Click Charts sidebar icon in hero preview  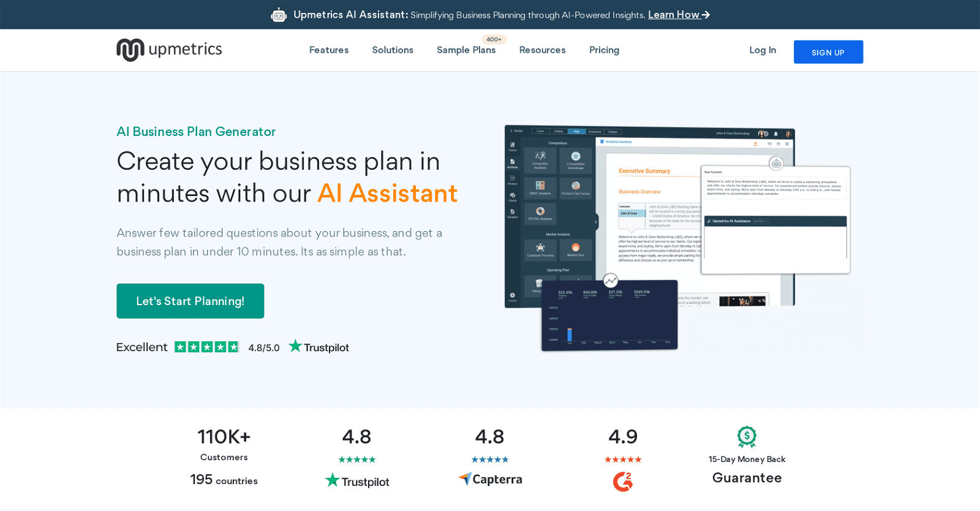[513, 197]
